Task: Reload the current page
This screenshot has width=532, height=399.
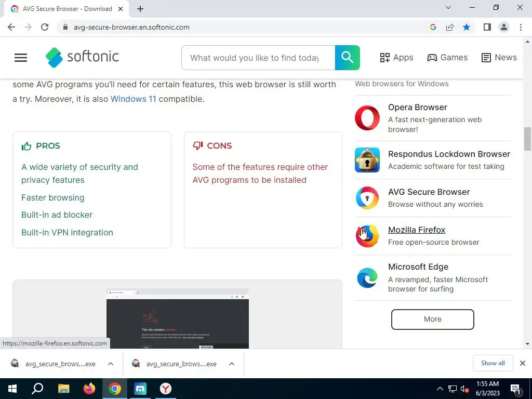Action: pyautogui.click(x=45, y=27)
